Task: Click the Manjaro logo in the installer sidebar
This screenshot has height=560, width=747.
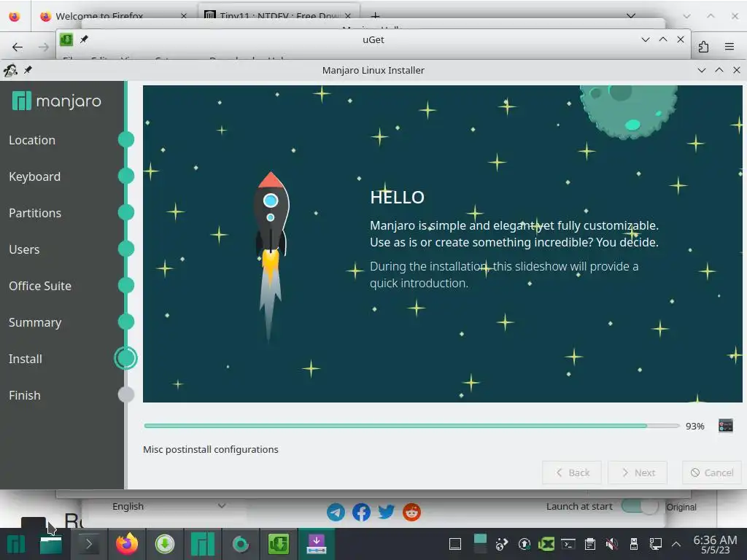Action: pyautogui.click(x=57, y=101)
